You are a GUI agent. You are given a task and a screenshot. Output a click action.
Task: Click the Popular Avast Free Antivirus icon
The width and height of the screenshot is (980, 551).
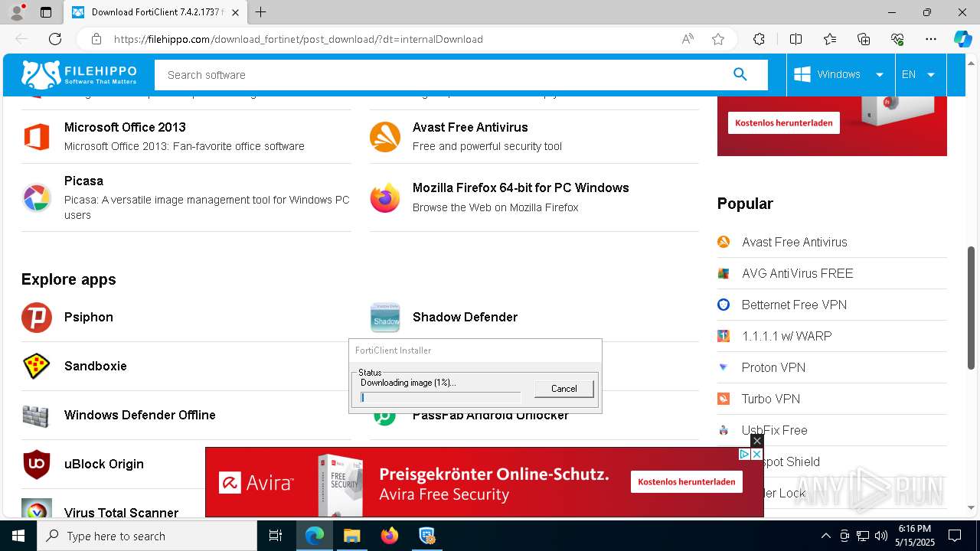pyautogui.click(x=724, y=242)
